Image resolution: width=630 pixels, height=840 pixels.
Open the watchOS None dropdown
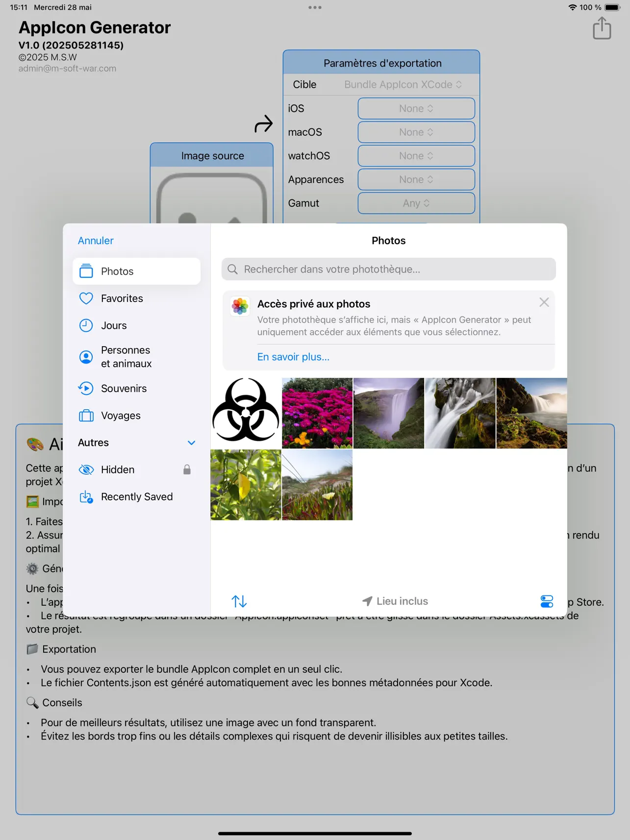click(416, 156)
